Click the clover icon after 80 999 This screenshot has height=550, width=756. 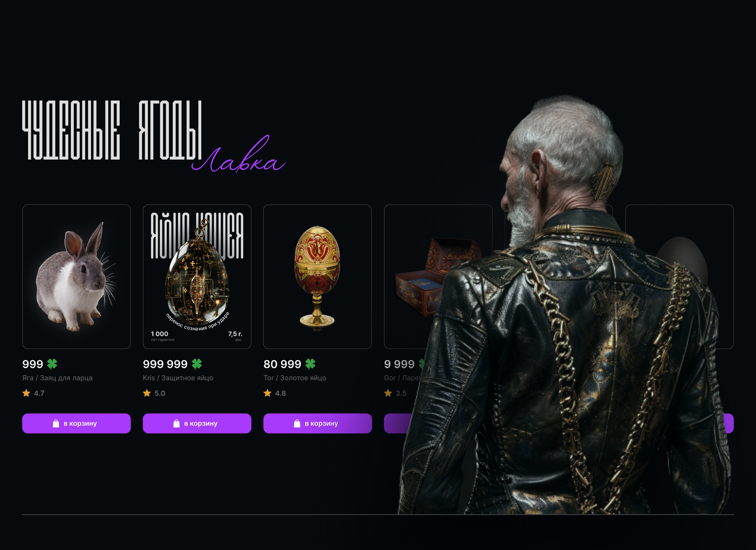(x=310, y=364)
